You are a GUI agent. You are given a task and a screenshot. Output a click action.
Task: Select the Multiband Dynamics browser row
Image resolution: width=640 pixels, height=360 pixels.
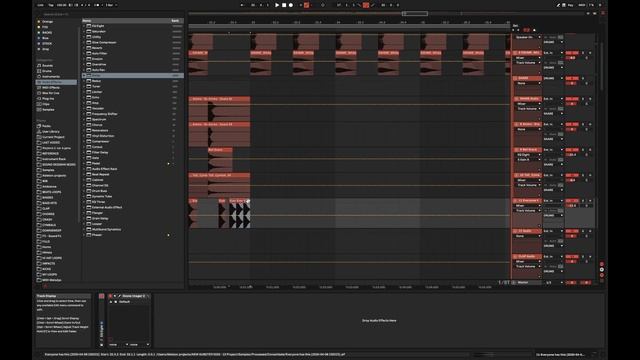coord(132,229)
